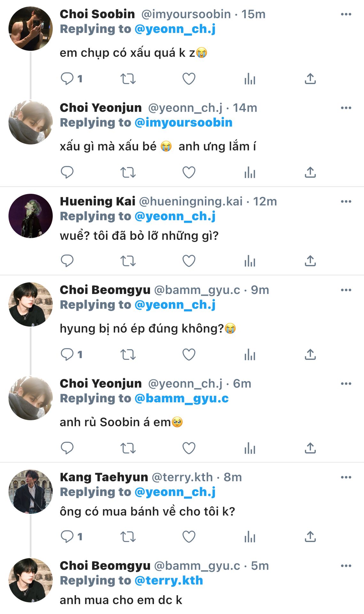
Task: View analytics on Choi Beomgyu's 9m reply
Action: pos(250,354)
